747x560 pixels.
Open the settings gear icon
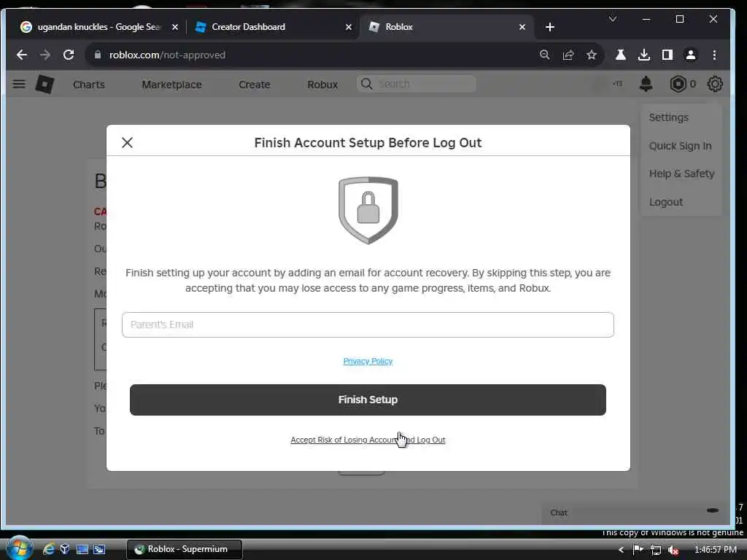tap(715, 85)
